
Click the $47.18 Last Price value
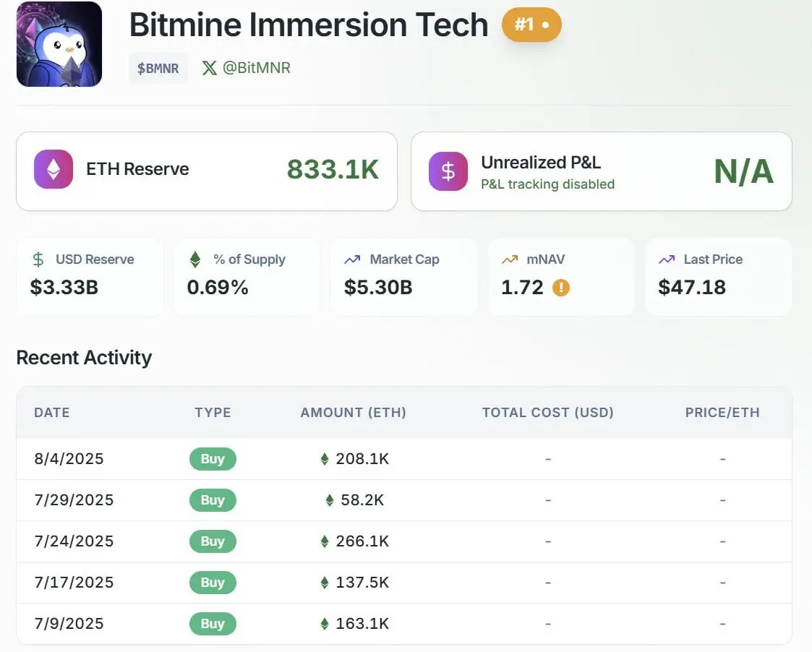692,288
